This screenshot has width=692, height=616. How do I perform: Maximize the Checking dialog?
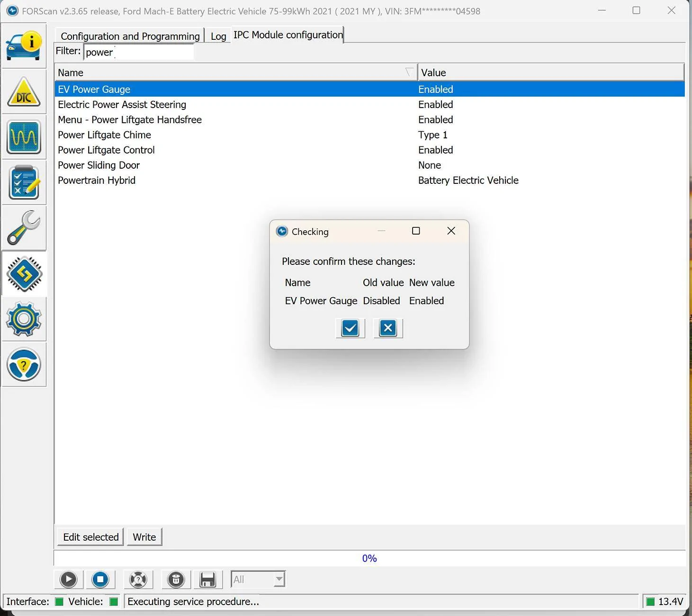pos(416,231)
